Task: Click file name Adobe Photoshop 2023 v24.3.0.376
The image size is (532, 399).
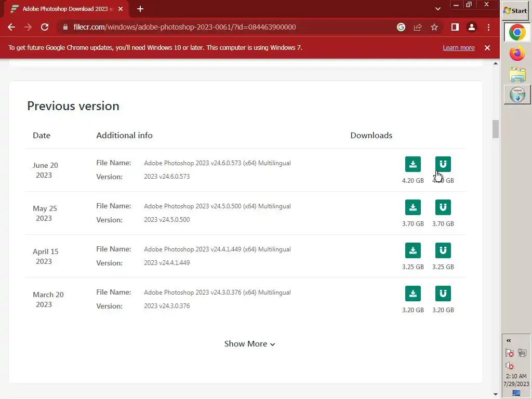Action: point(217,292)
